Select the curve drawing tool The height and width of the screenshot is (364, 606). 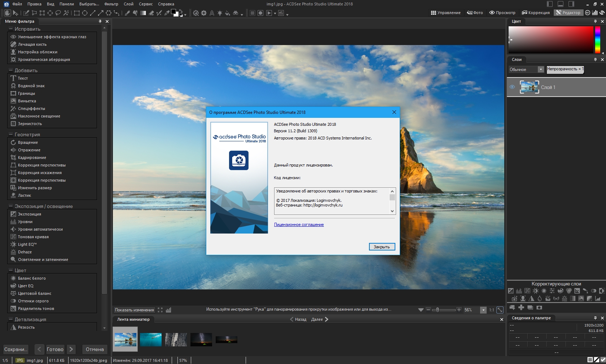(x=117, y=13)
